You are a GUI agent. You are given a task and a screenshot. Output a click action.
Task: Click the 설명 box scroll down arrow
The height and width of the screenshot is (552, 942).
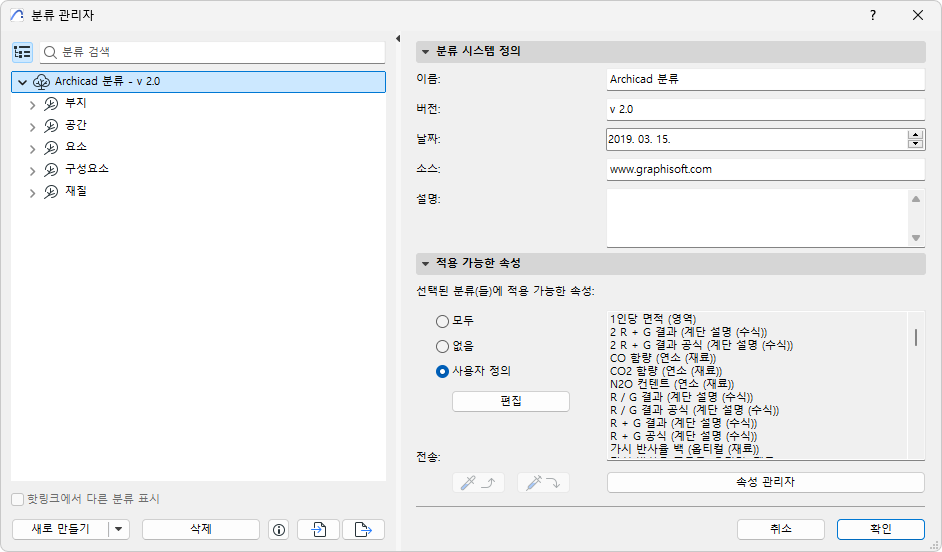tap(916, 238)
